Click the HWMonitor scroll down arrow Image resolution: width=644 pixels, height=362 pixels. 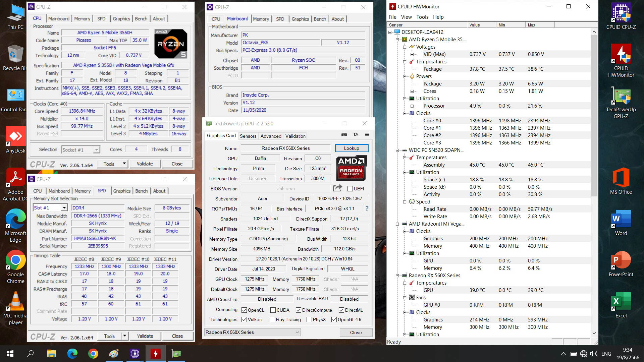click(x=594, y=333)
